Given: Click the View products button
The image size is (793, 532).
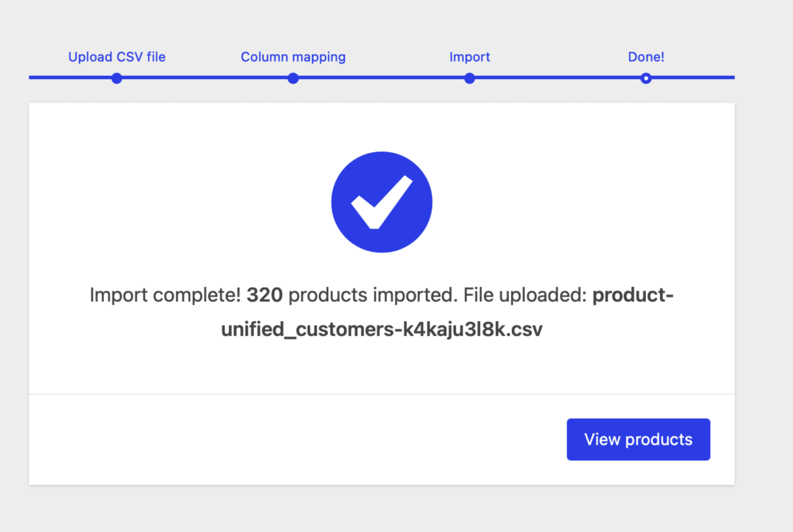Looking at the screenshot, I should pos(638,439).
